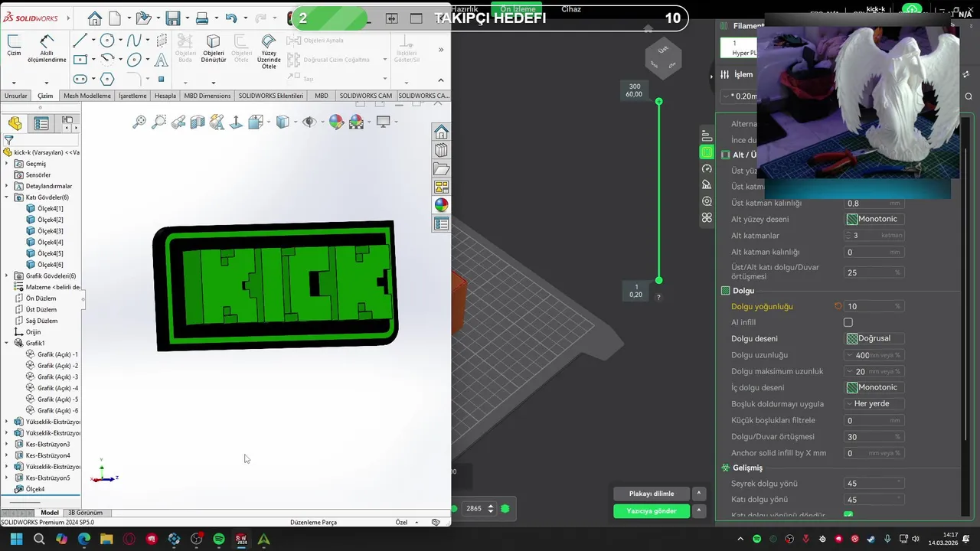Select the corner Rectangle sketch tool
The image size is (980, 551).
(80, 60)
